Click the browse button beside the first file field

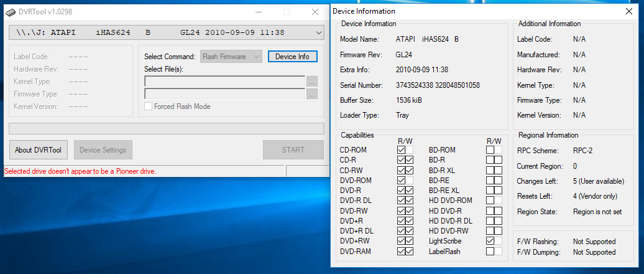coord(311,82)
